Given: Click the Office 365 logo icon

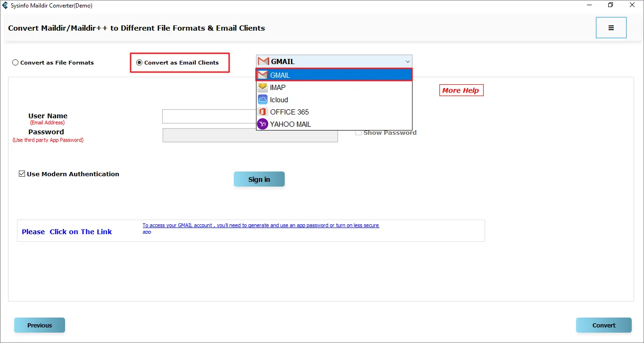Looking at the screenshot, I should 263,112.
